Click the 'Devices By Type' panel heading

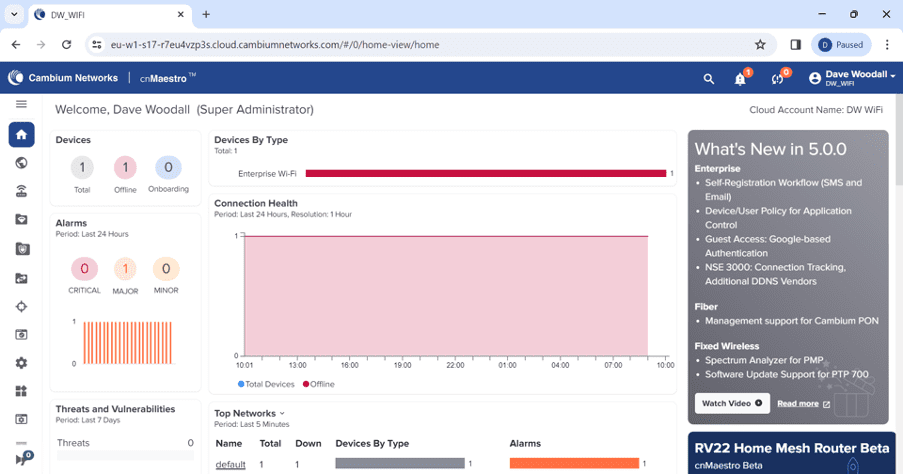pos(251,140)
